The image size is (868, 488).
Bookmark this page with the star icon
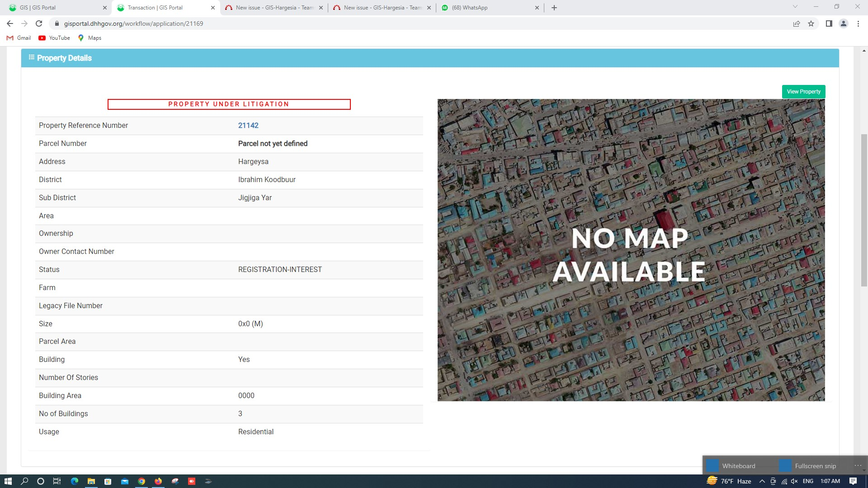[811, 23]
